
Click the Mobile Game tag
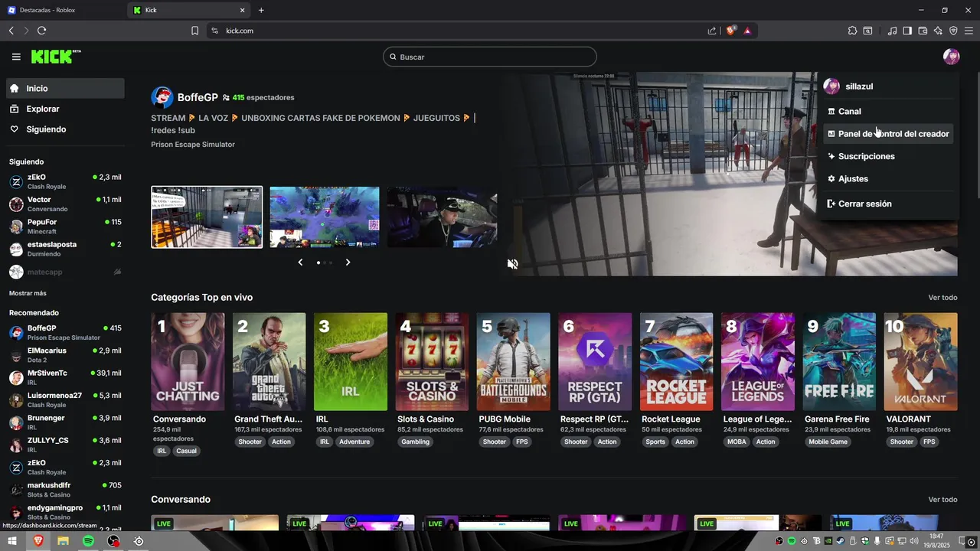pyautogui.click(x=828, y=442)
